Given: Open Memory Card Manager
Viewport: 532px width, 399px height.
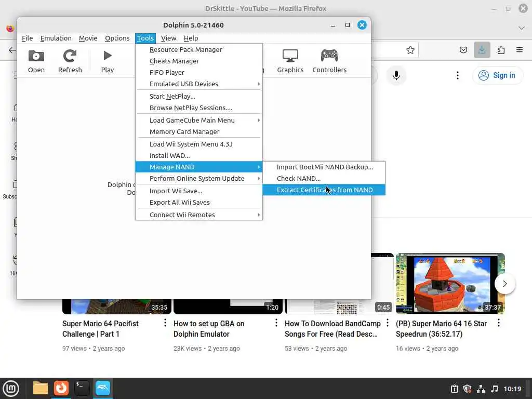Looking at the screenshot, I should pyautogui.click(x=199, y=131).
